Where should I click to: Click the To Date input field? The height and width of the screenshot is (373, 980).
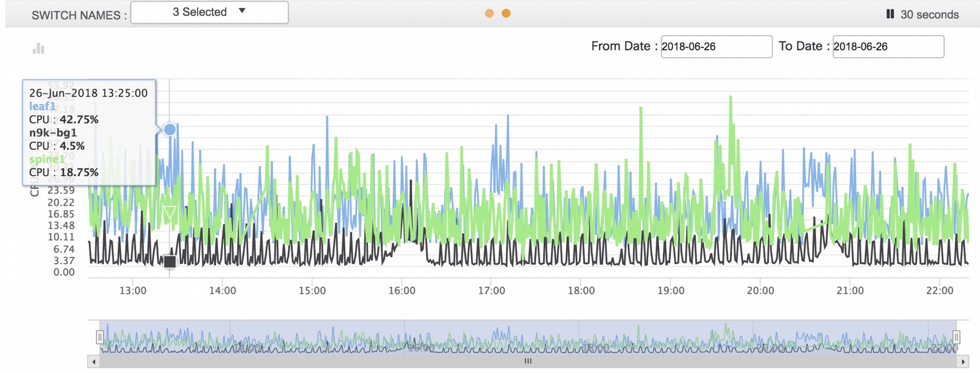pos(889,46)
